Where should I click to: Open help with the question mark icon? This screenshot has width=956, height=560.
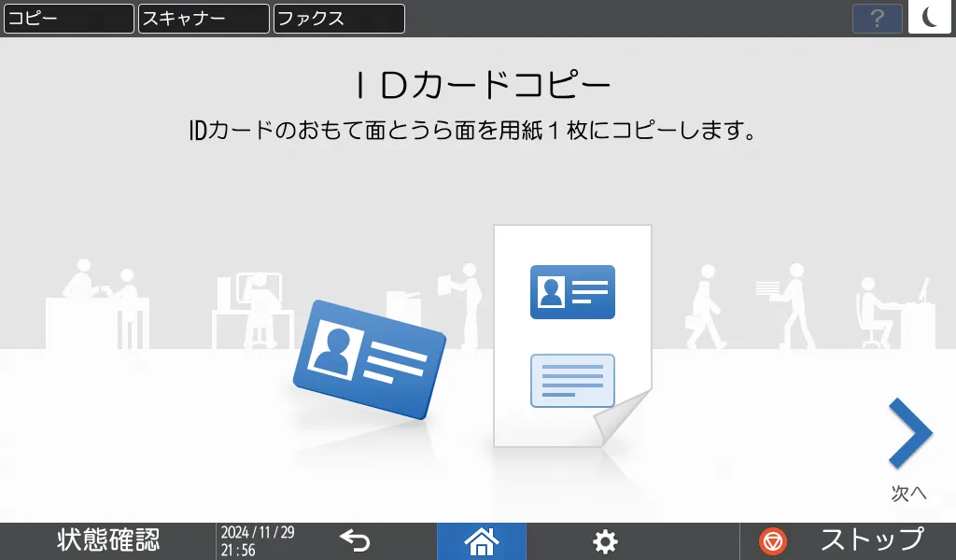tap(877, 18)
